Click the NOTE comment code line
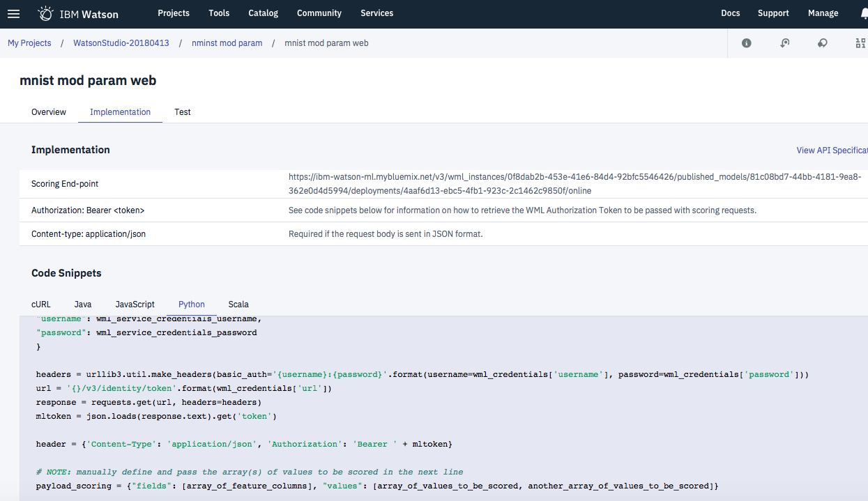Screen dimensions: 868x501 (250, 472)
